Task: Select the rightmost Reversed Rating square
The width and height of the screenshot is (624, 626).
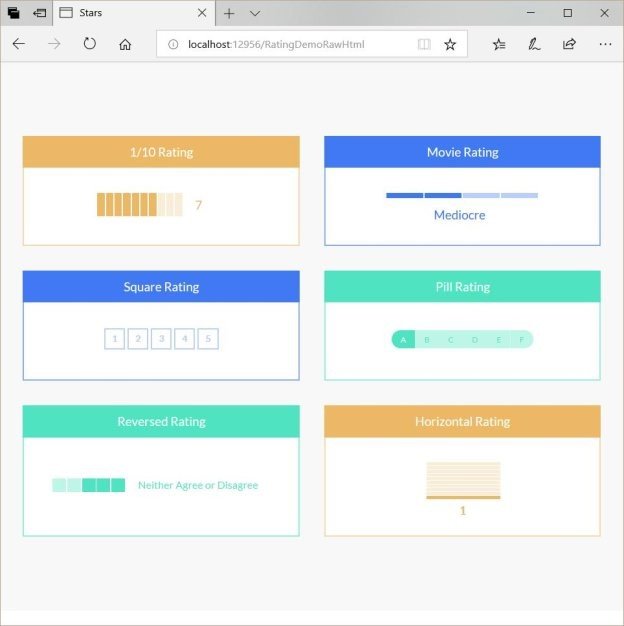Action: [118, 485]
